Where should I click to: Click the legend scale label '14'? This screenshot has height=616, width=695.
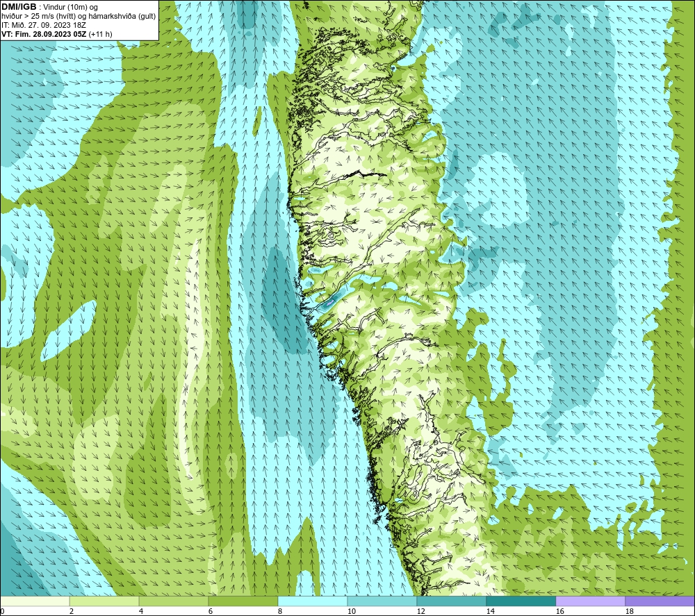[x=490, y=612]
